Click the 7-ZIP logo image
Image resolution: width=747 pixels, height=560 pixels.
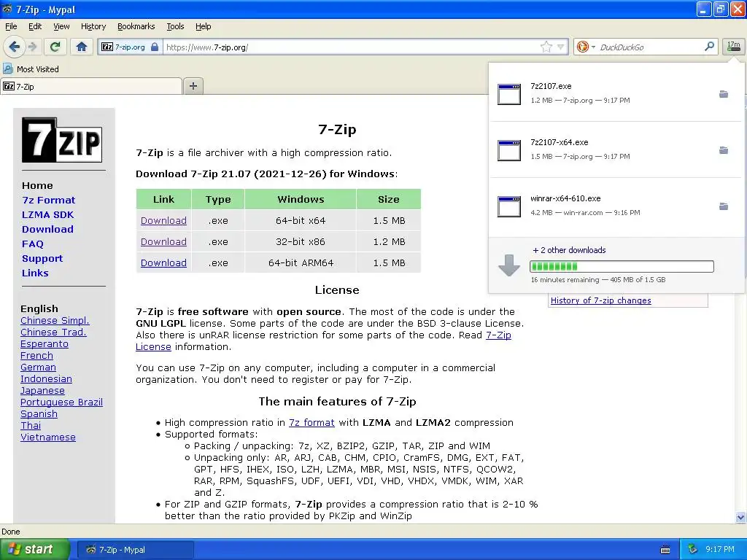tap(62, 140)
